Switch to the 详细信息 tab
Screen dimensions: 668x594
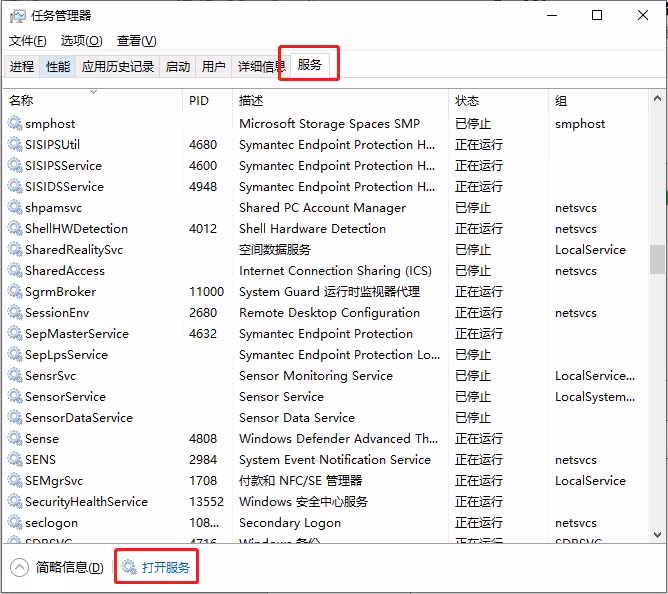pos(261,67)
